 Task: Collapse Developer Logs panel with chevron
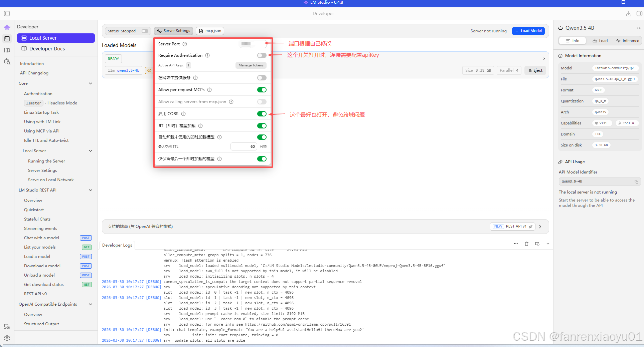pos(548,244)
